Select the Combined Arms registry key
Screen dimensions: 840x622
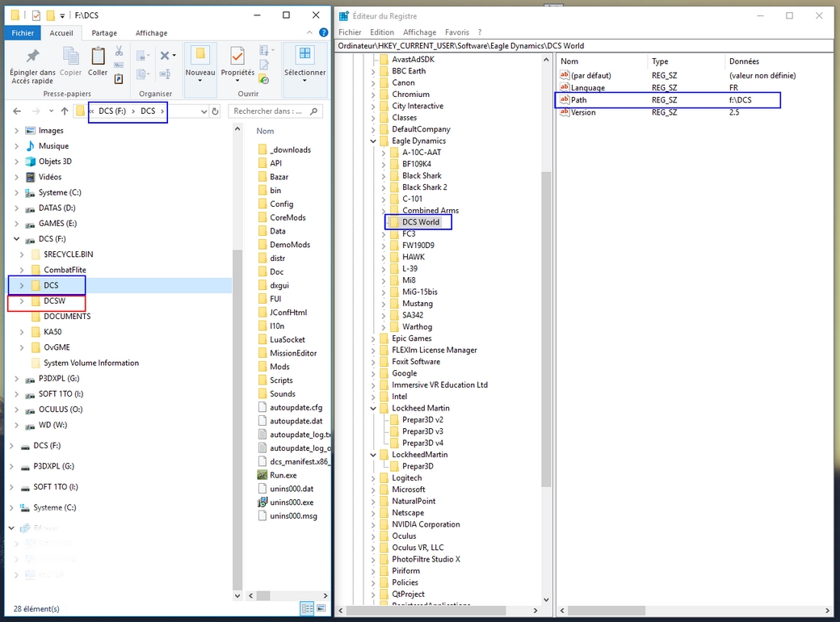click(430, 211)
